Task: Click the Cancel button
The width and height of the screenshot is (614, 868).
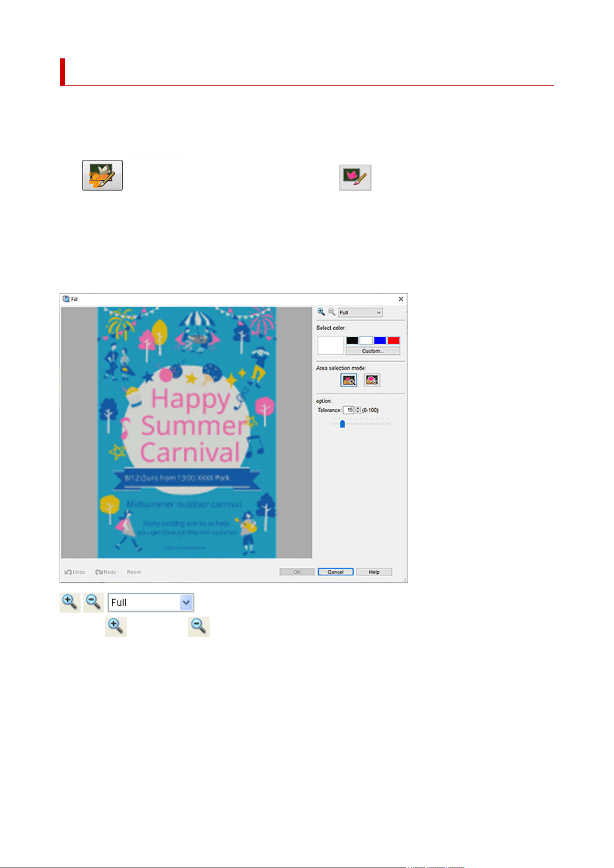Action: [336, 572]
